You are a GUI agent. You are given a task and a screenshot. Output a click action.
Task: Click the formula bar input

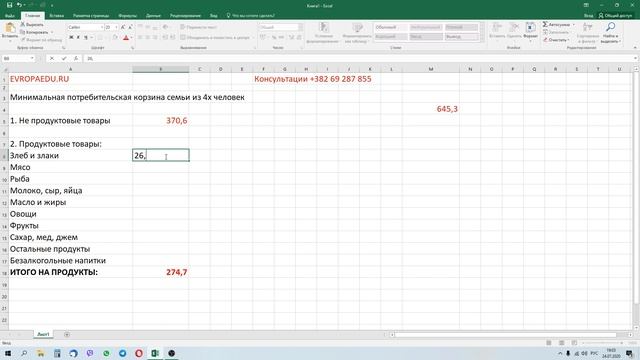coord(359,58)
